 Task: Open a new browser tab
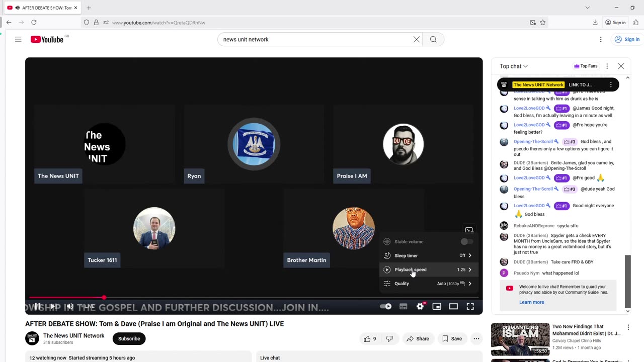(x=89, y=8)
